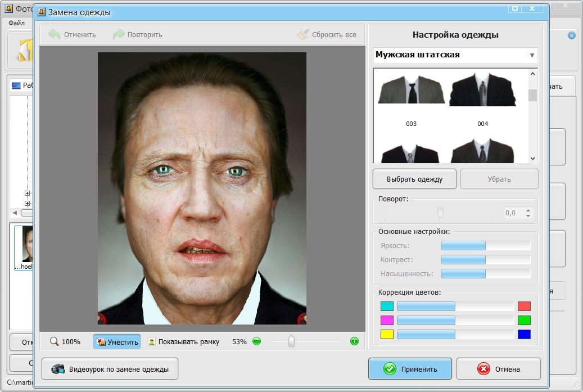
Task: Click the yellow-blue color correction slider
Action: 455,334
